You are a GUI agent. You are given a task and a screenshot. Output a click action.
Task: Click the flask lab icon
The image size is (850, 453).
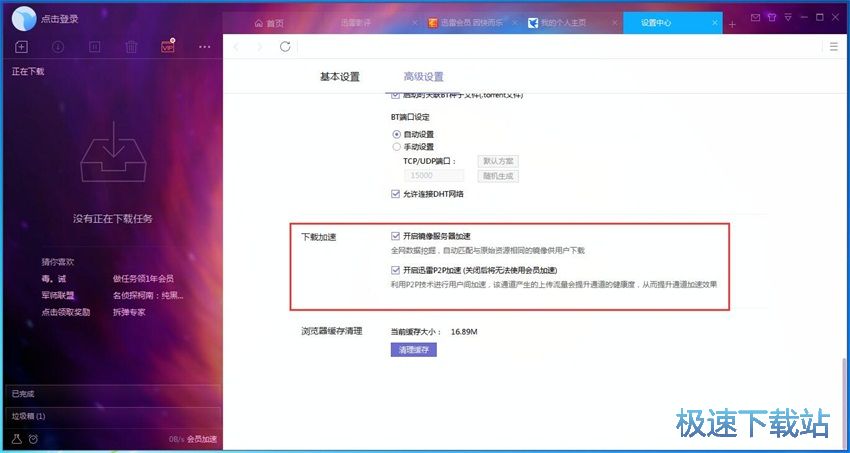coord(17,439)
